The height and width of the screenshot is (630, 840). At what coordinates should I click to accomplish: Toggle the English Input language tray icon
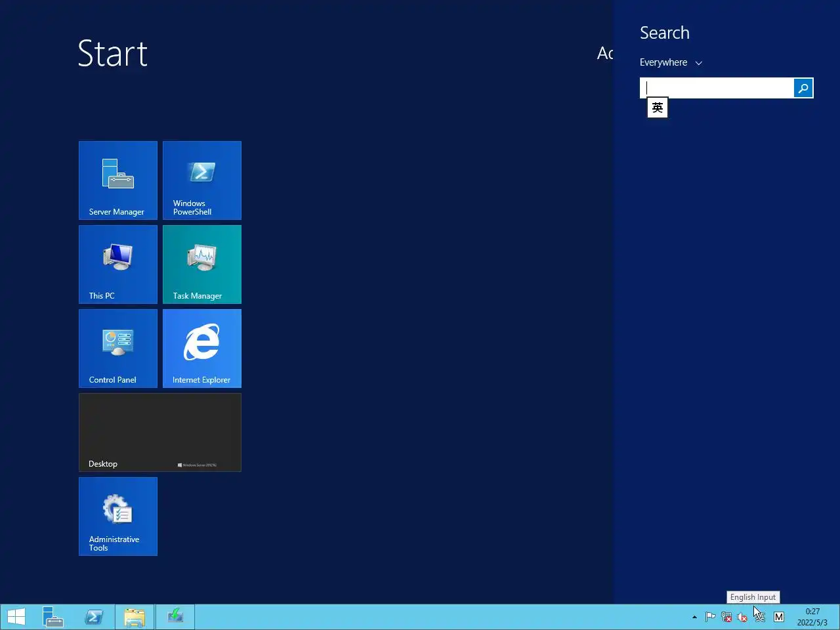pyautogui.click(x=760, y=617)
